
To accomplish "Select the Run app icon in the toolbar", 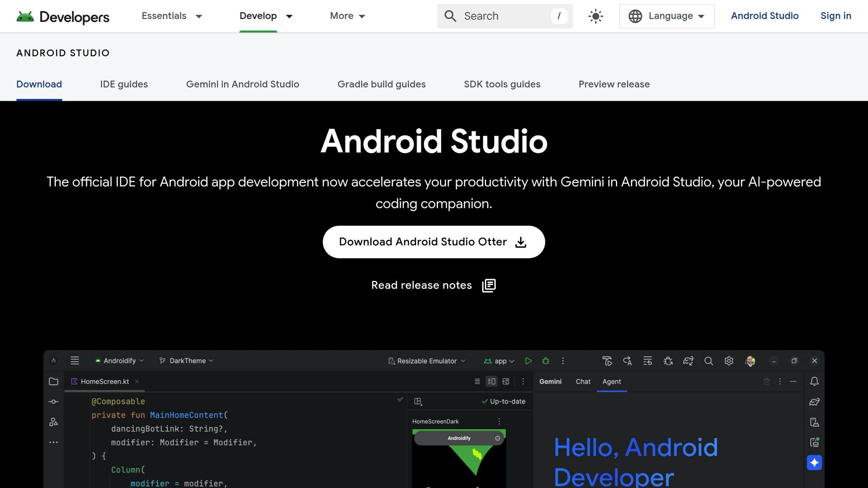I will pyautogui.click(x=529, y=360).
